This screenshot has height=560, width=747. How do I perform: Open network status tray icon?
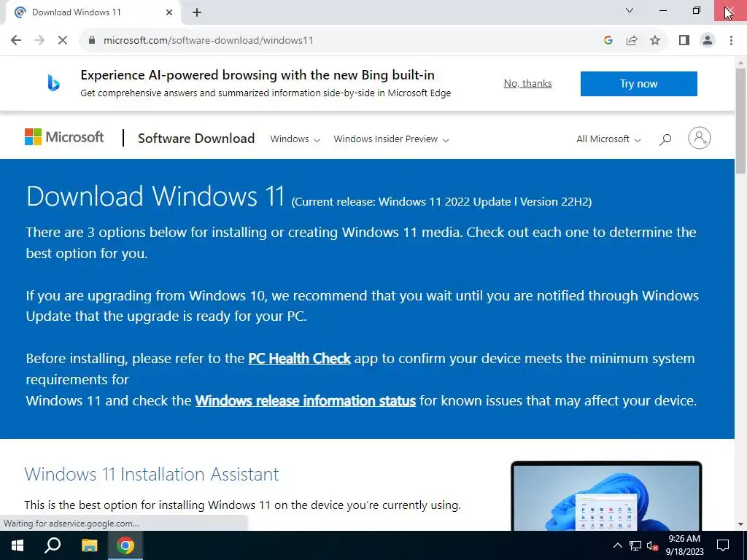(x=635, y=545)
